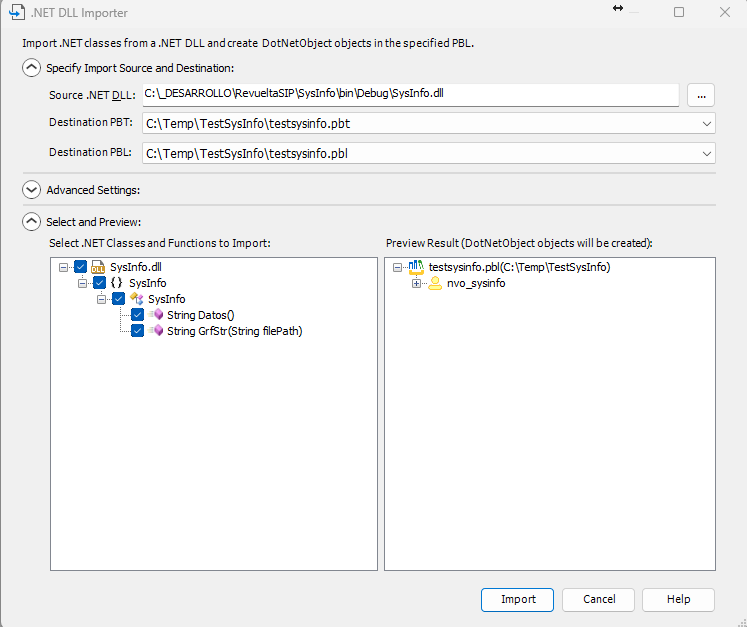
Task: Click the SysInfo namespace braces icon
Action: coord(117,283)
